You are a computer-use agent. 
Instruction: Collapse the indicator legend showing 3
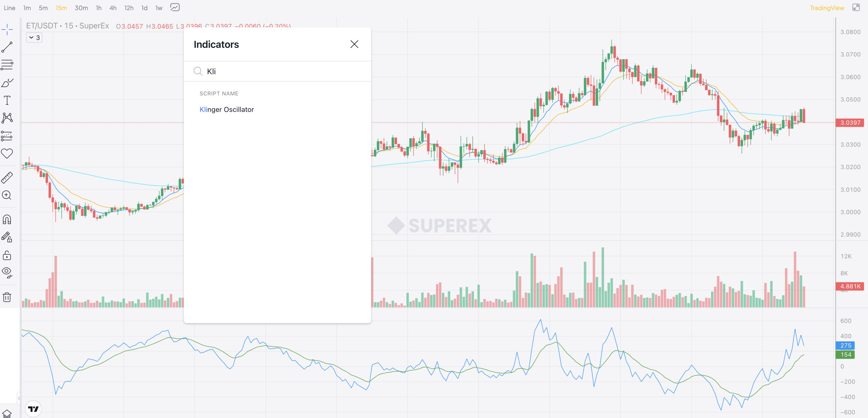[34, 38]
